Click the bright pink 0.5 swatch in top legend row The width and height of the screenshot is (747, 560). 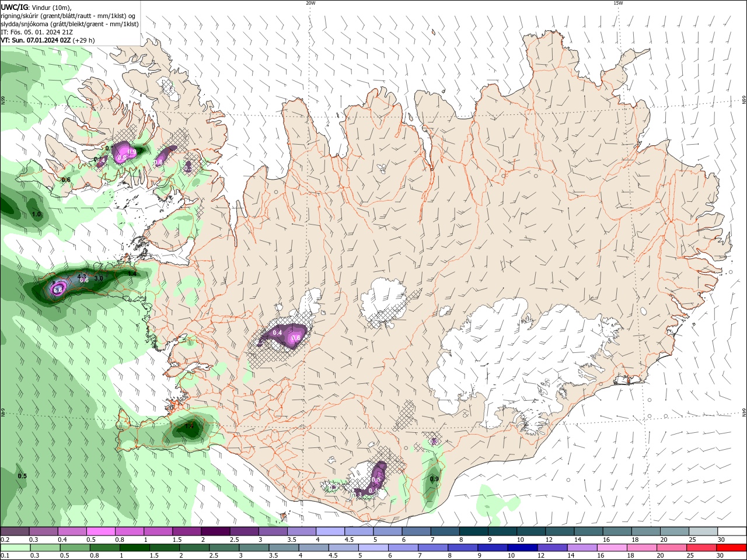[x=101, y=531]
